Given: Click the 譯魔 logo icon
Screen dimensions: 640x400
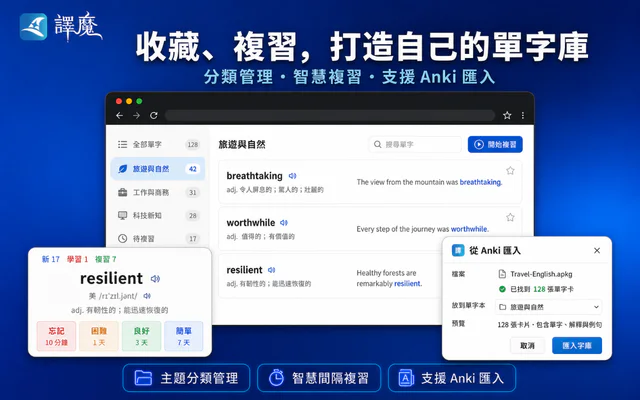Looking at the screenshot, I should tap(33, 27).
